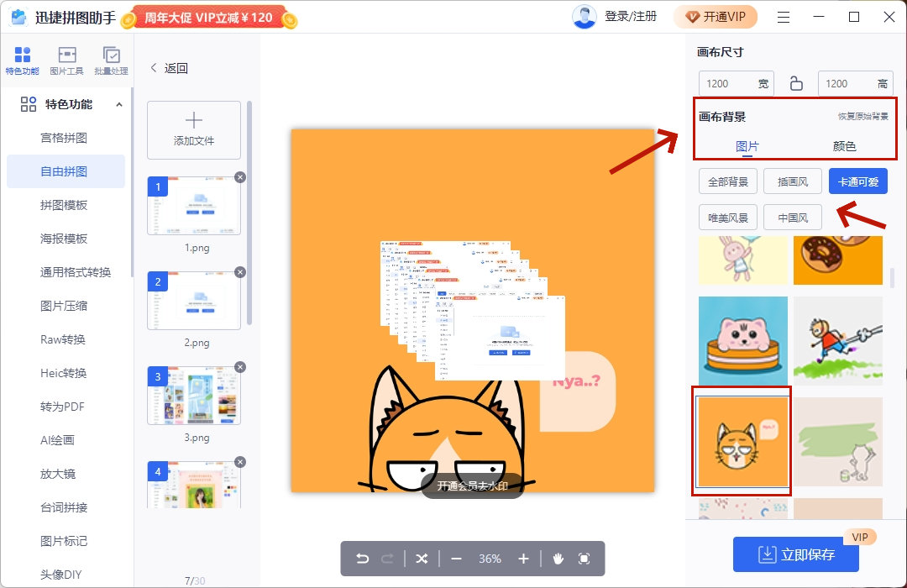Viewport: 907px width, 588px height.
Task: Remove 1.png using its close badge
Action: point(240,177)
